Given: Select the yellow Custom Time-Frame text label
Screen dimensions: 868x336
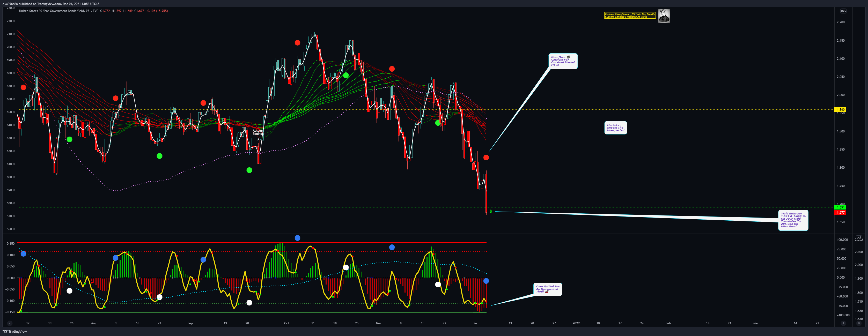Looking at the screenshot, I should (x=630, y=16).
